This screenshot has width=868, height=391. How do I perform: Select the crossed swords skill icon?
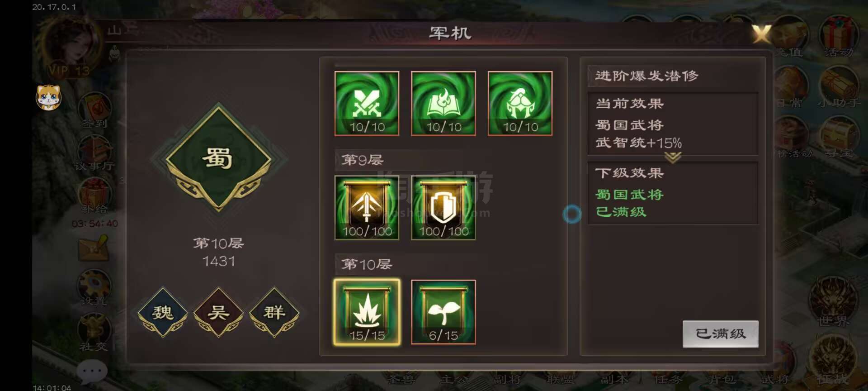tap(367, 103)
